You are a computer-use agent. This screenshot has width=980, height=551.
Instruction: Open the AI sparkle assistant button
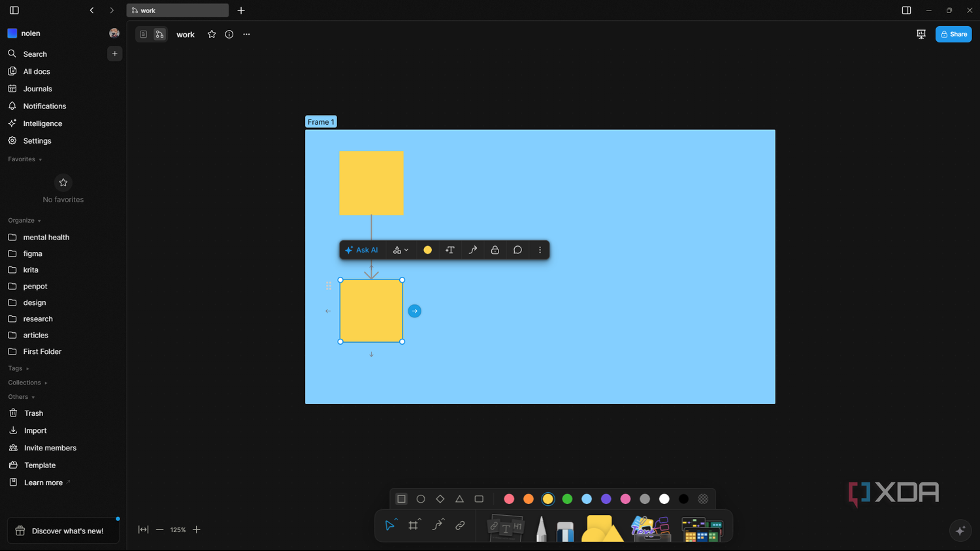click(960, 530)
